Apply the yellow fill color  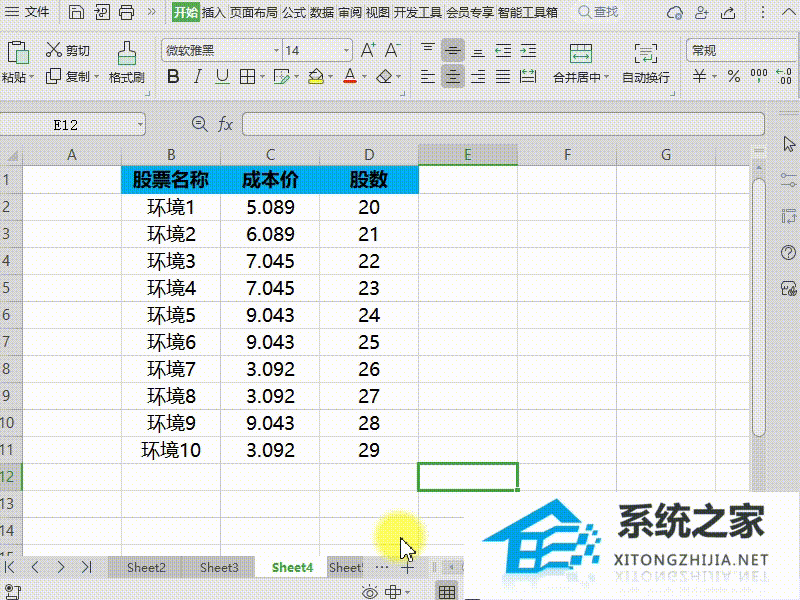[316, 77]
